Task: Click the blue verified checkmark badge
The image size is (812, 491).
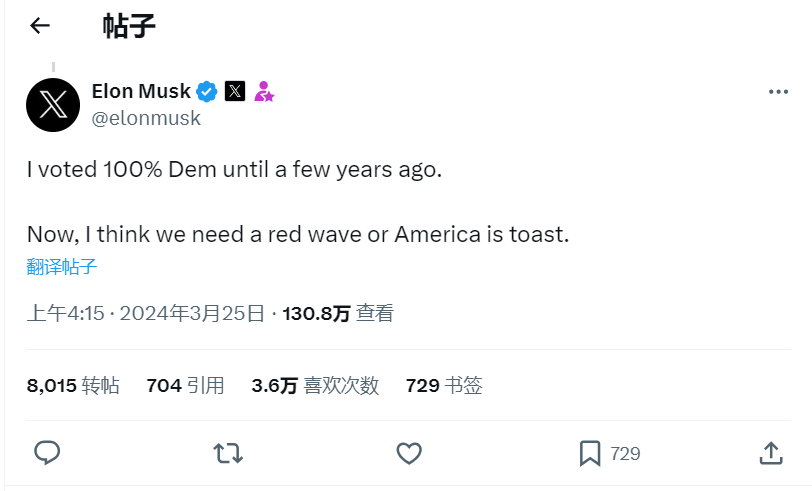Action: click(x=207, y=92)
